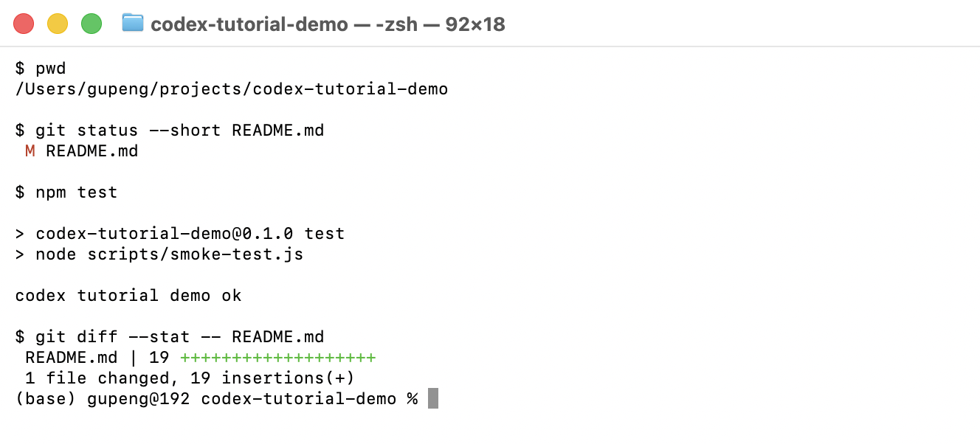The height and width of the screenshot is (444, 980).
Task: Click the git diff --stat command
Action: tap(170, 337)
